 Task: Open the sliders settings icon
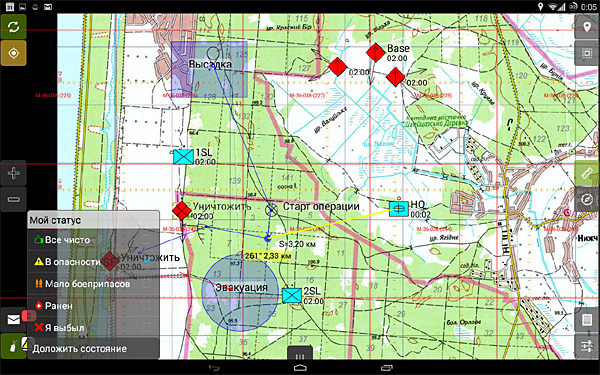[587, 346]
